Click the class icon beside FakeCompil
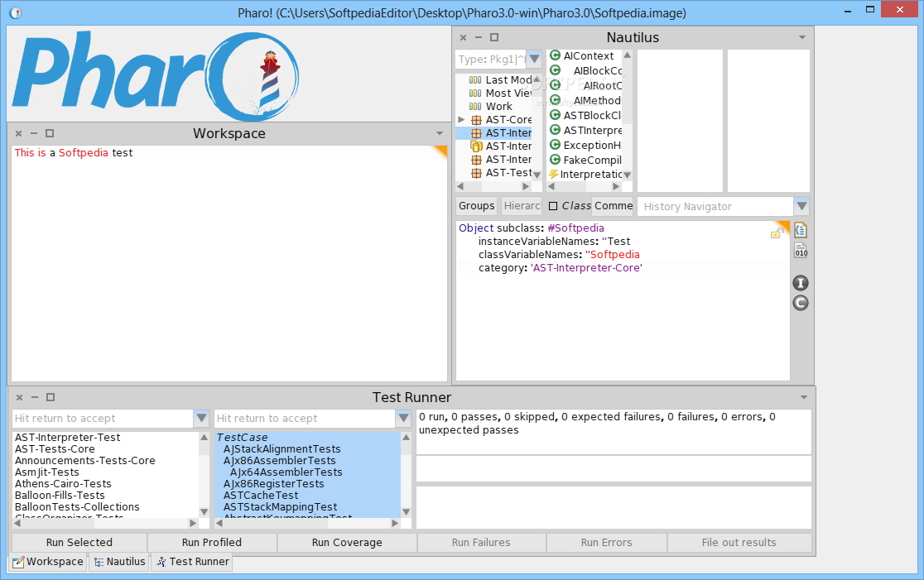This screenshot has height=580, width=924. point(555,159)
